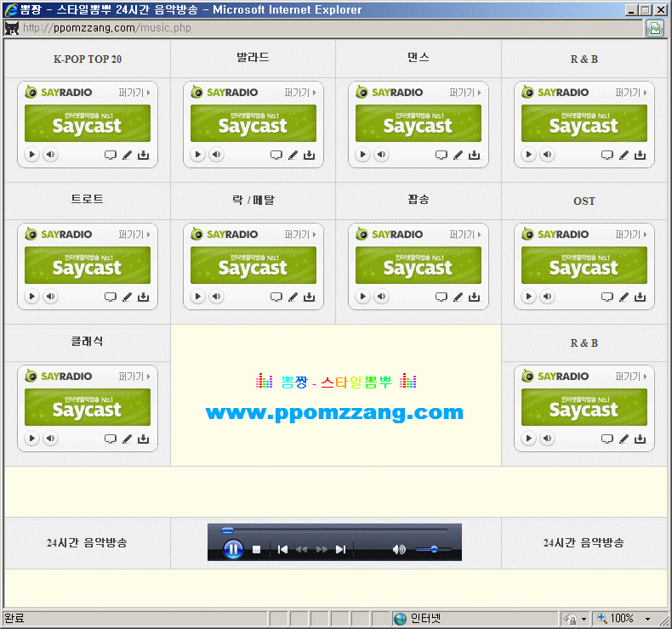Viewport: 672px width, 629px height.
Task: Stop the media player
Action: (256, 550)
